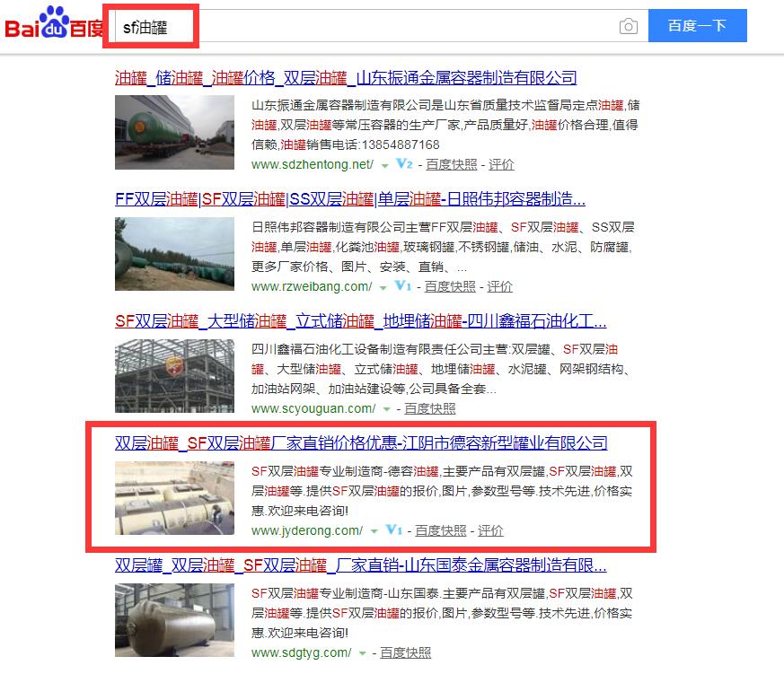
Task: Click the camera image search icon
Action: [628, 26]
